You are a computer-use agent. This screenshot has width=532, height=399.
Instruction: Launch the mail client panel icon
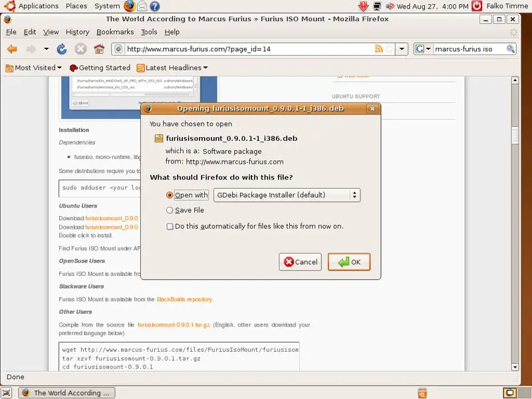(x=142, y=6)
